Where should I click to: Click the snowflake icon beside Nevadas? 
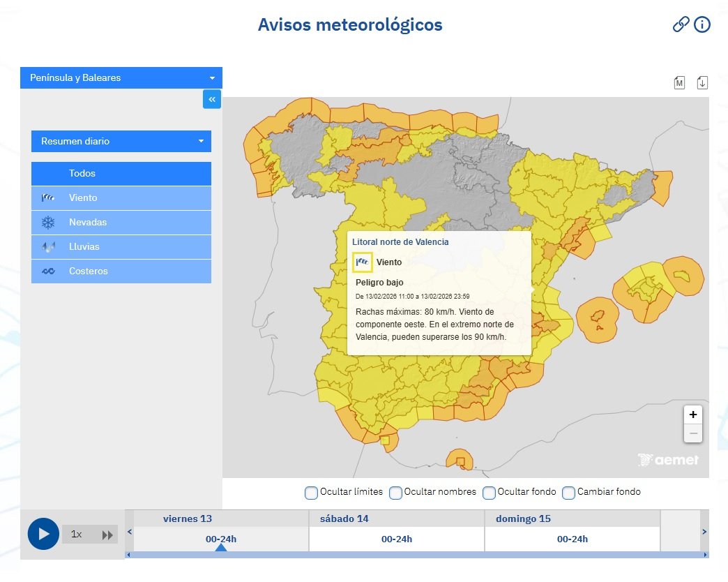point(48,223)
